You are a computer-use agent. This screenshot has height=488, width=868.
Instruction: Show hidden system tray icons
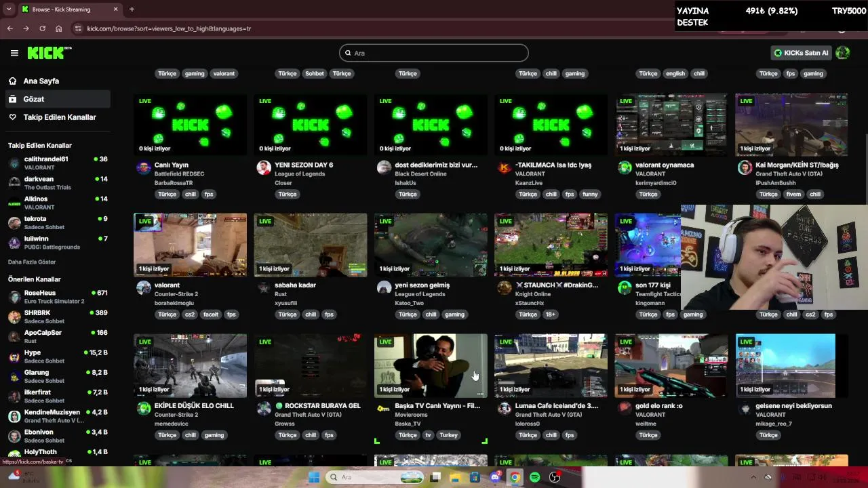tap(755, 477)
